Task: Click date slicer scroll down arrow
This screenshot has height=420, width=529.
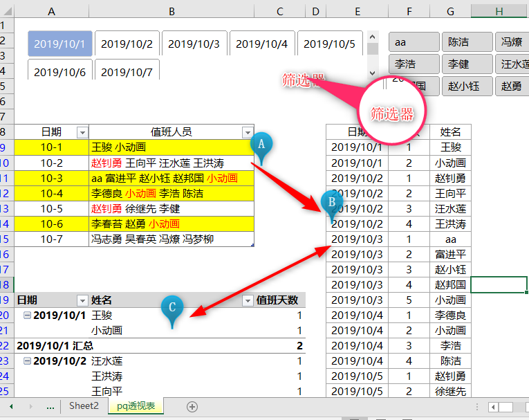Action: [x=373, y=73]
